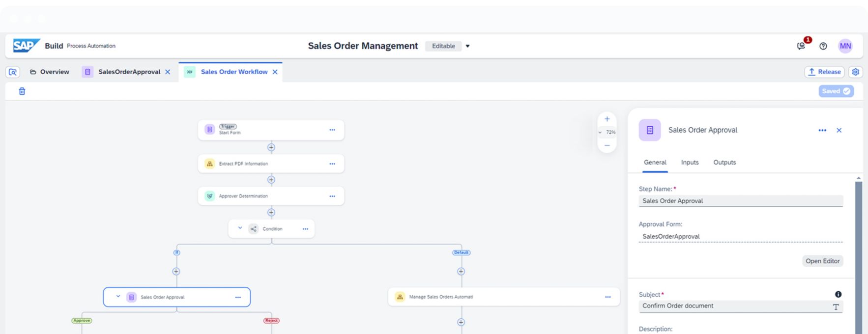
Task: Open the MN user avatar menu
Action: click(x=845, y=46)
